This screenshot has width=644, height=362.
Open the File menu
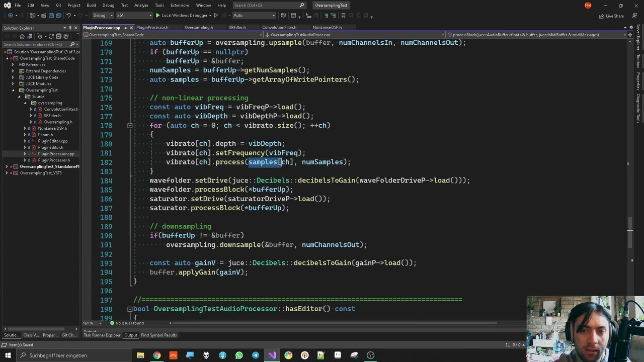(x=18, y=5)
